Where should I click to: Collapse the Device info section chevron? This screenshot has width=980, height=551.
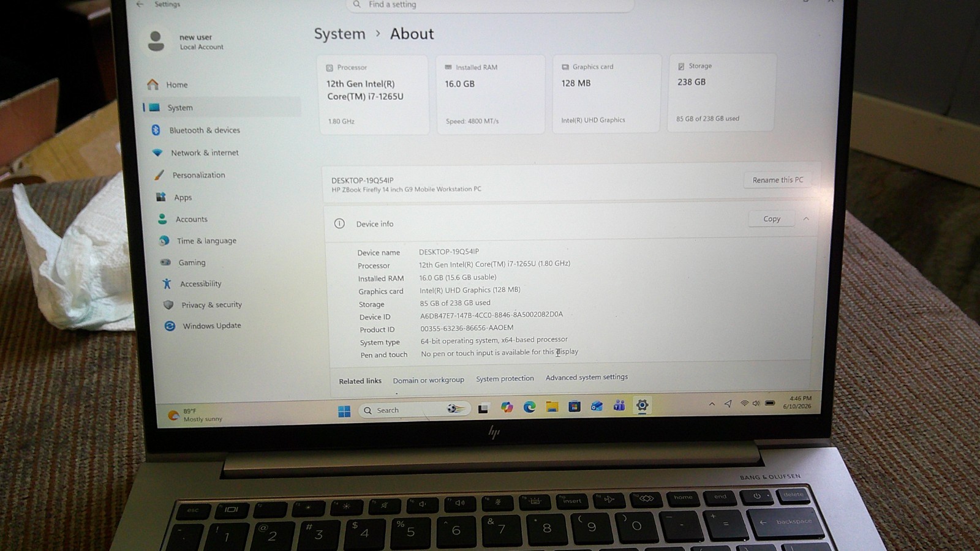coord(806,219)
